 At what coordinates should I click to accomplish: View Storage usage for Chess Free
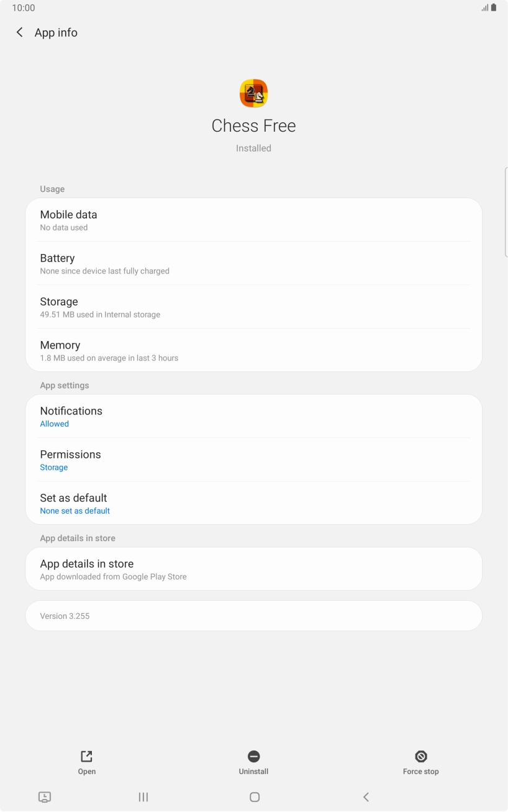point(253,307)
